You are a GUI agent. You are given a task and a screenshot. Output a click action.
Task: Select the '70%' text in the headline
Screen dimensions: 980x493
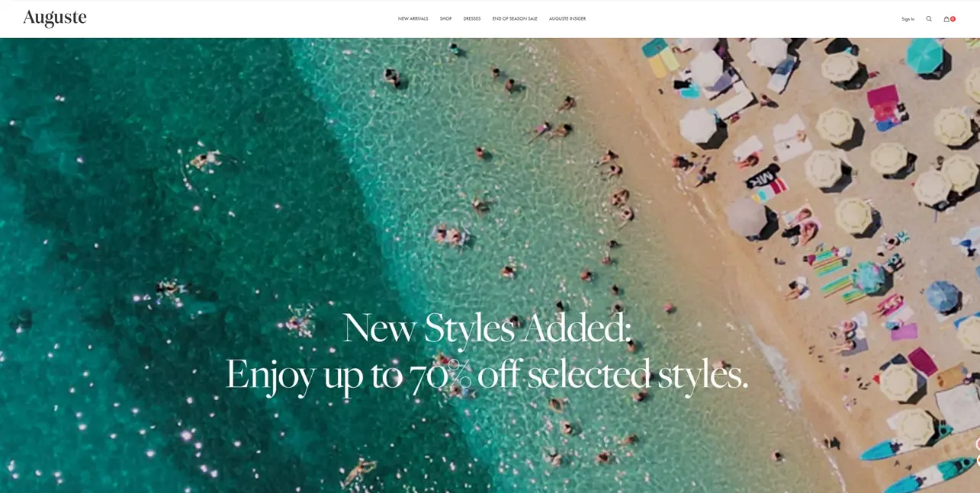[x=439, y=374]
